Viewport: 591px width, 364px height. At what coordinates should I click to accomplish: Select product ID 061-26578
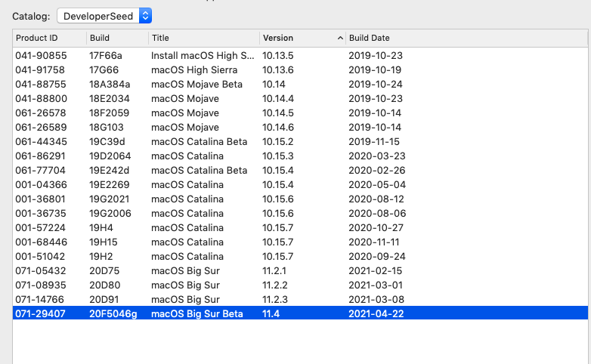click(x=41, y=113)
